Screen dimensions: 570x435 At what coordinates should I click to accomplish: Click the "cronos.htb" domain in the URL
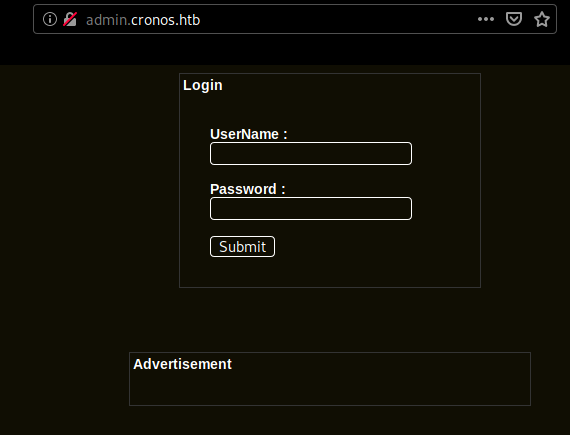click(165, 20)
